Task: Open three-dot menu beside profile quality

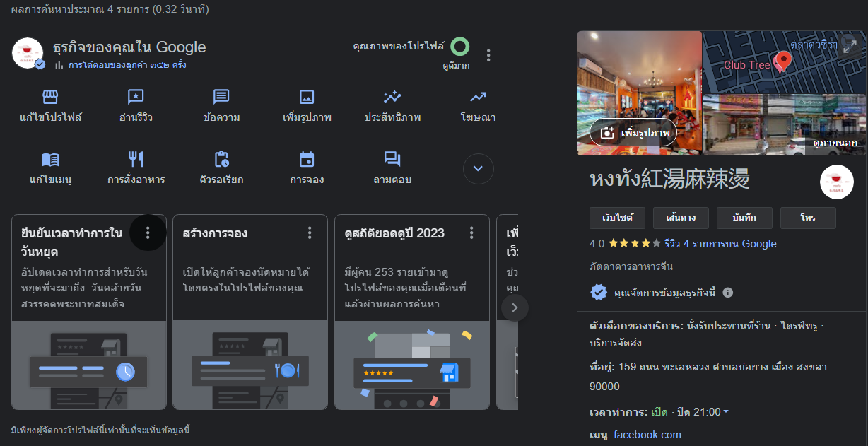Action: (x=488, y=55)
